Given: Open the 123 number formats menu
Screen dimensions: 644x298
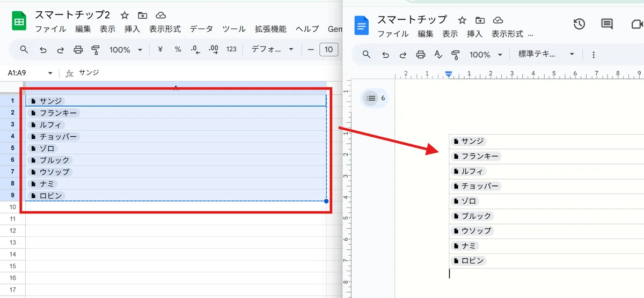Looking at the screenshot, I should click(231, 49).
